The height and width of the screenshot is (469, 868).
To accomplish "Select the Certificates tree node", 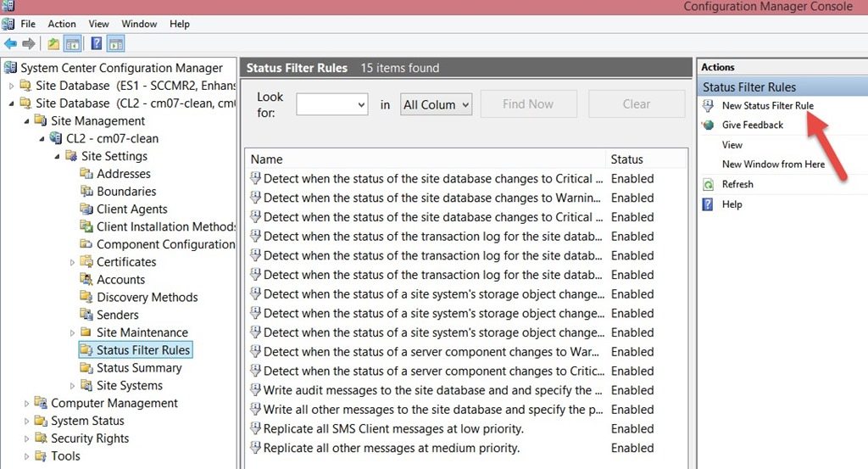I will 126,262.
